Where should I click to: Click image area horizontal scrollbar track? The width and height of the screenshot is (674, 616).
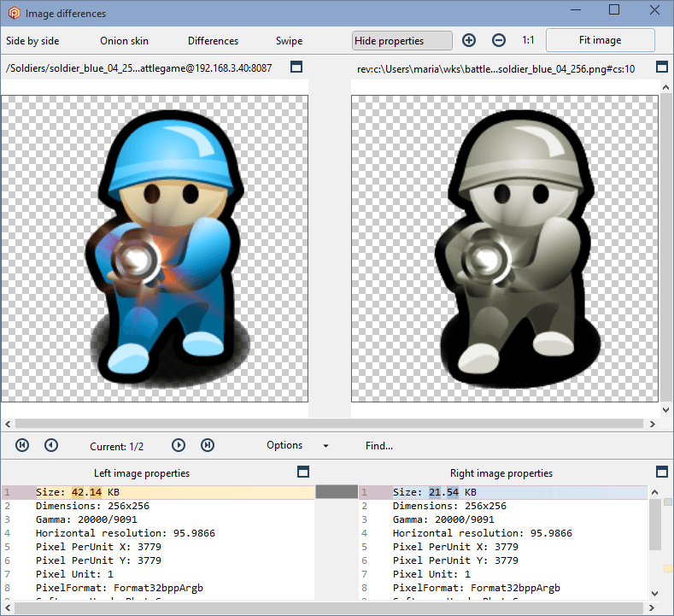[329, 424]
